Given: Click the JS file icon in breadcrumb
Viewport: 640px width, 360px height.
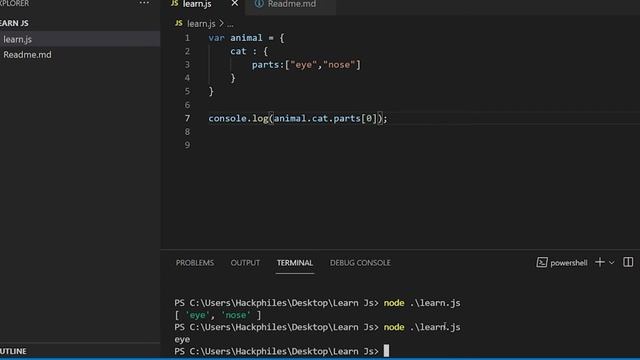Looking at the screenshot, I should (178, 23).
